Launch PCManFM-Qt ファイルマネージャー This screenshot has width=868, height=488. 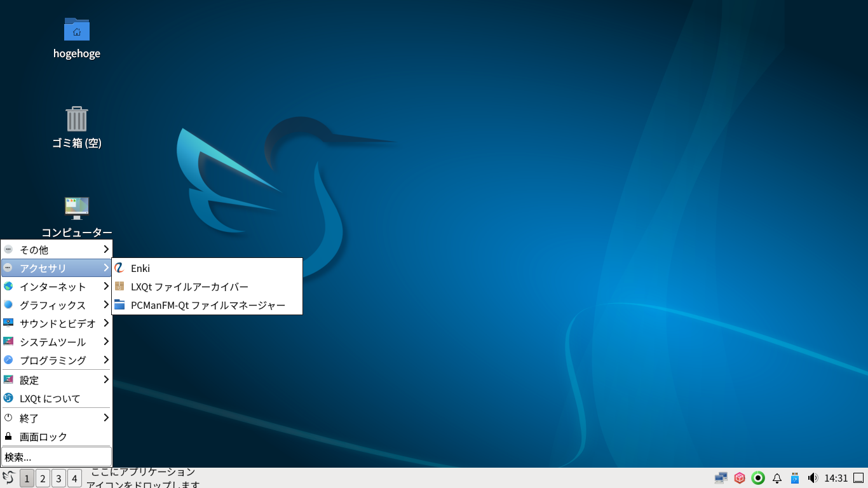point(207,305)
